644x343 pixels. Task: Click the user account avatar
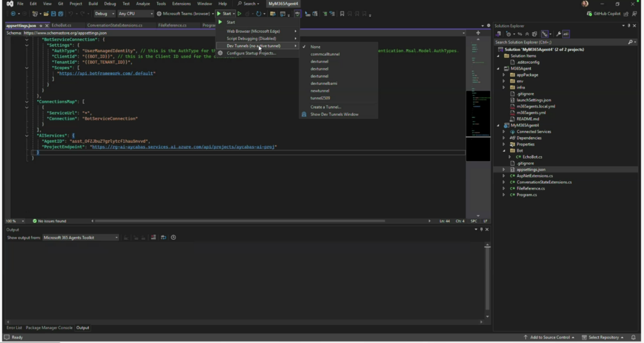[x=585, y=4]
